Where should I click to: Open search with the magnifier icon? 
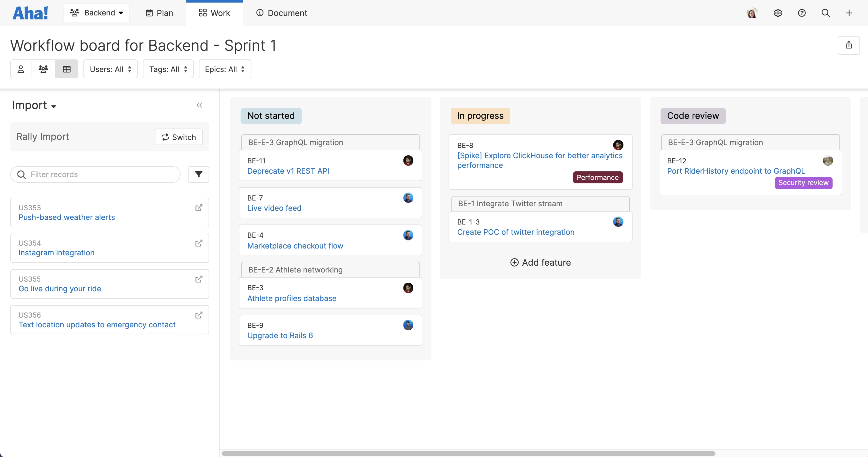(826, 13)
